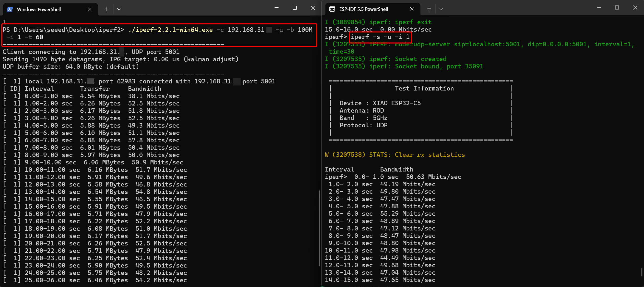Click the left terminal's vertical scrollbar
Image resolution: width=644 pixels, height=287 pixels.
319,228
